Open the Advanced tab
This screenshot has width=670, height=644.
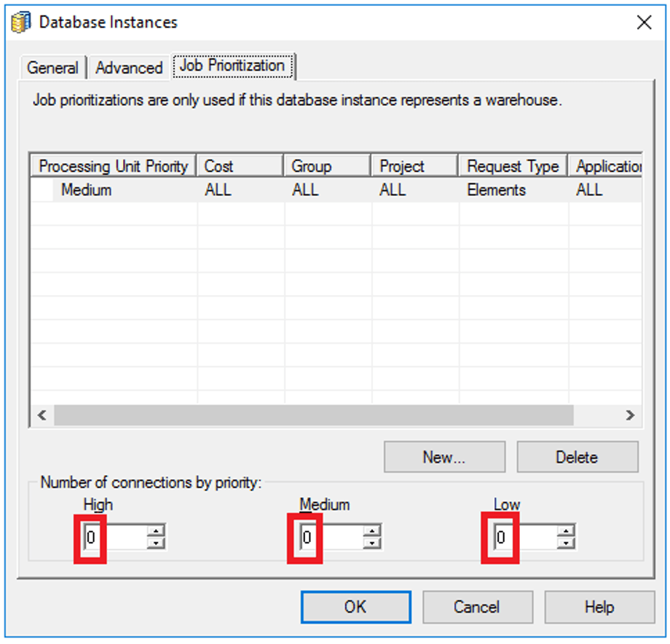tap(129, 68)
